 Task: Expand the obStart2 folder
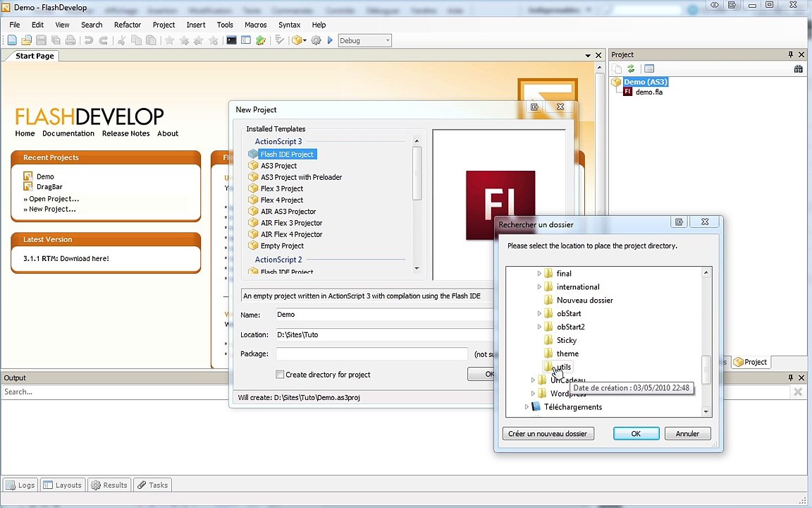[539, 327]
